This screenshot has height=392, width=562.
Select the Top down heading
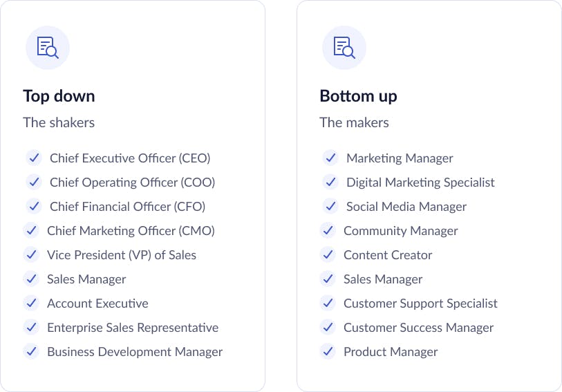tap(59, 96)
